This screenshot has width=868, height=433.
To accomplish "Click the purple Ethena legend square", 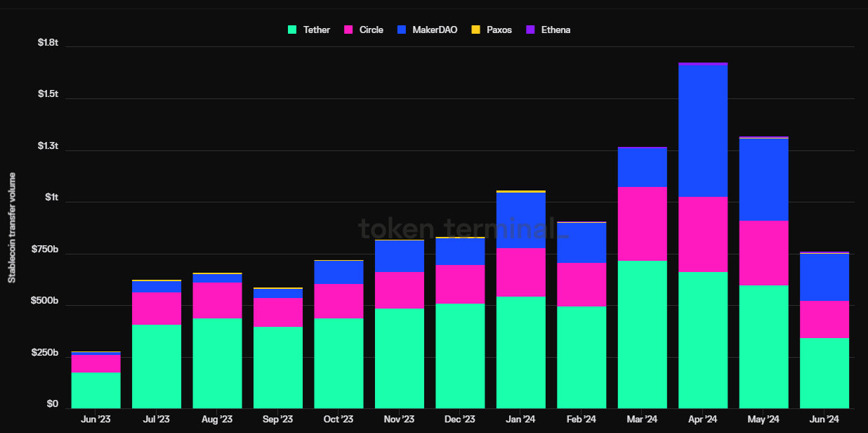I will pos(530,30).
